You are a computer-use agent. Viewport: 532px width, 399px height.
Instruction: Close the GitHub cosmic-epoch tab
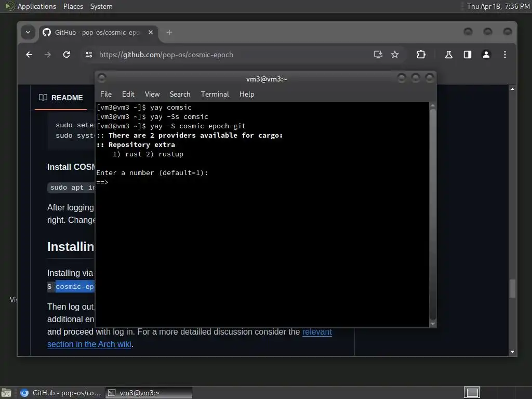(x=151, y=32)
